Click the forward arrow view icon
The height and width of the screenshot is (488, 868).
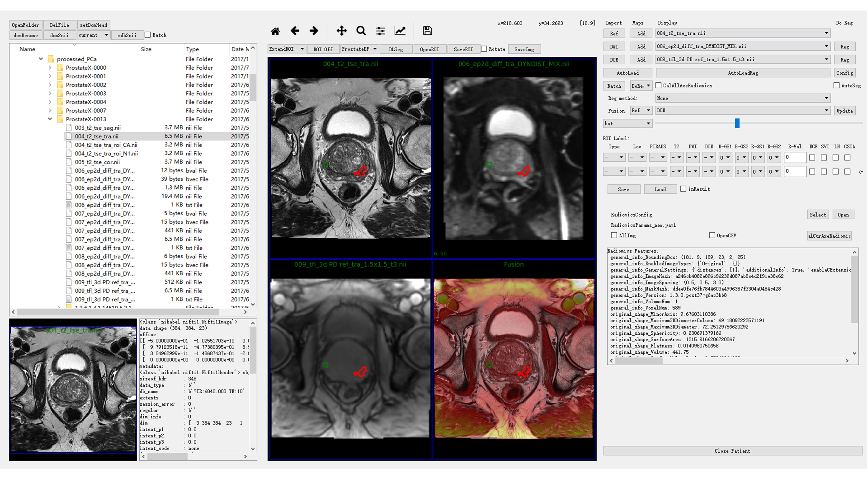point(314,31)
